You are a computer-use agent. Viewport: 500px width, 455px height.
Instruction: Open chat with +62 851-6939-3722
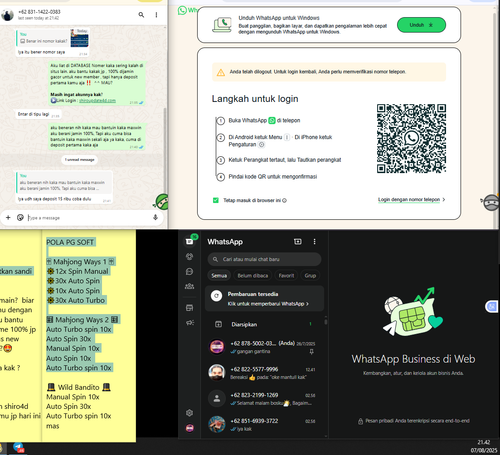(x=264, y=424)
